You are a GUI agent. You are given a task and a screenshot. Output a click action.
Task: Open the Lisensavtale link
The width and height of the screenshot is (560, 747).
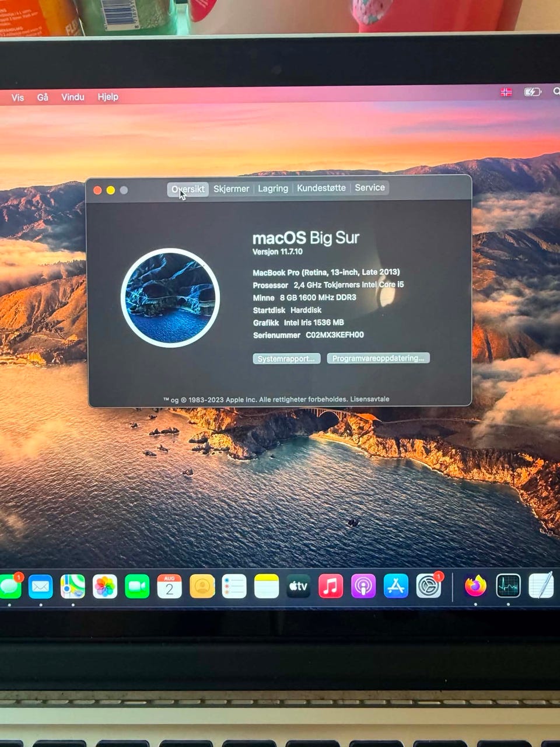point(370,399)
